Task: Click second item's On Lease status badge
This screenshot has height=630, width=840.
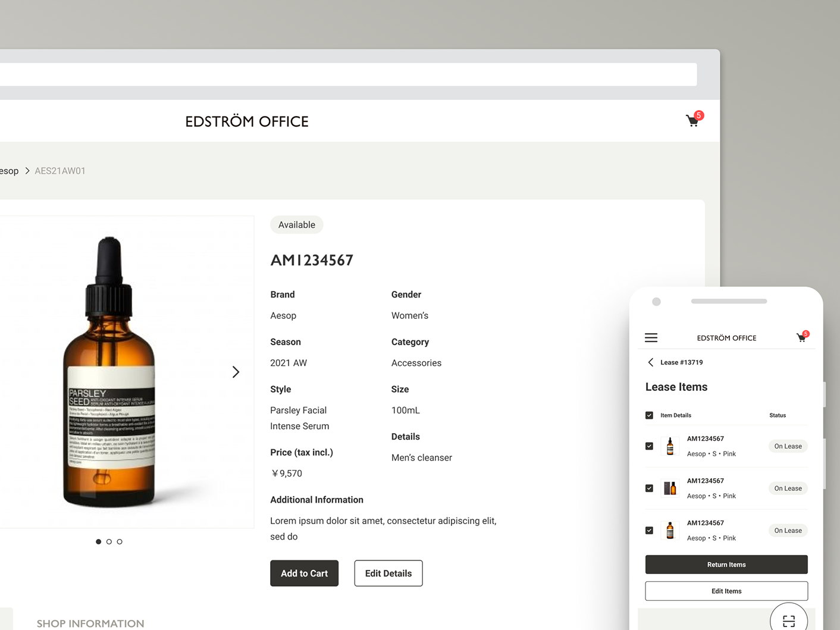Action: point(788,488)
